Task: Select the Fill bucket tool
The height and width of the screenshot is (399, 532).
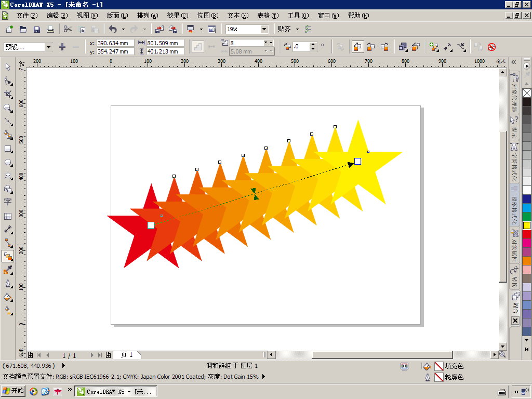Action: click(8, 298)
